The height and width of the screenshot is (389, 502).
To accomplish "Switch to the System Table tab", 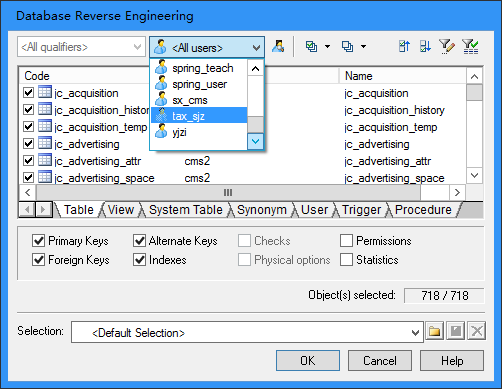I will [186, 210].
